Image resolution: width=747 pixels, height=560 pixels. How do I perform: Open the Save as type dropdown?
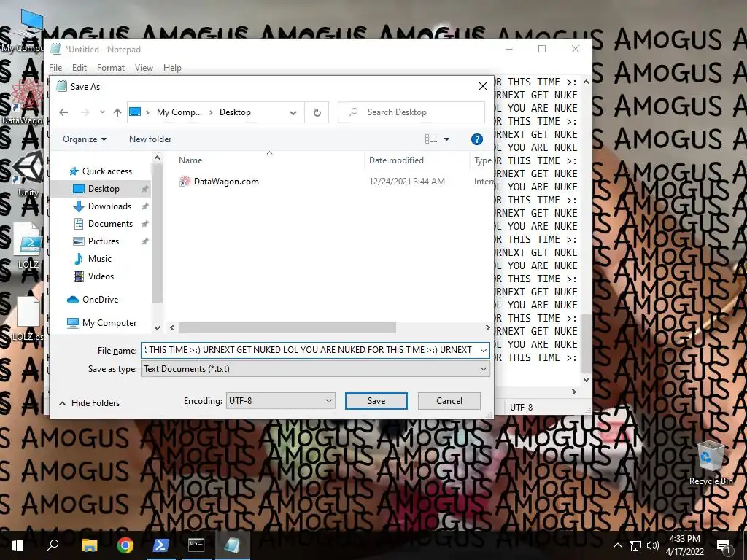[x=315, y=369]
